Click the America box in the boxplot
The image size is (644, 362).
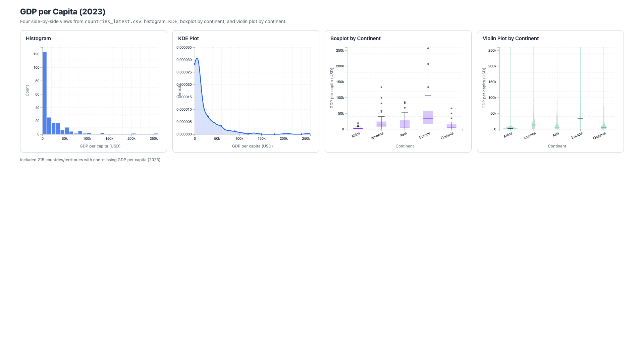381,124
